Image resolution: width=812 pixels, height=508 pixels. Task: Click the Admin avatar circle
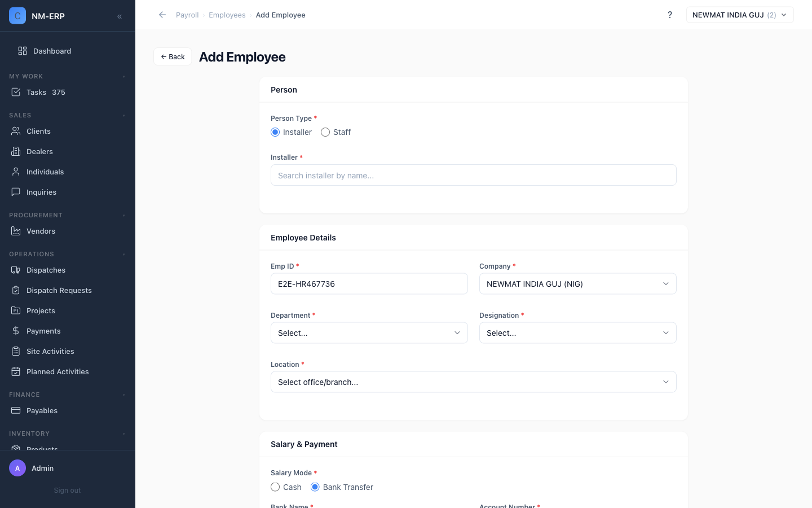coord(17,468)
